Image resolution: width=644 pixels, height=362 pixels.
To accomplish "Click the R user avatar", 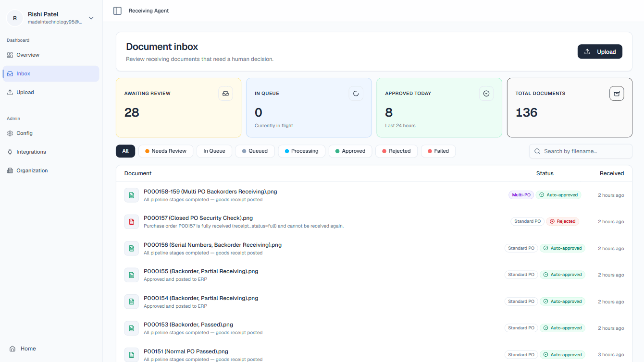I will [x=14, y=18].
